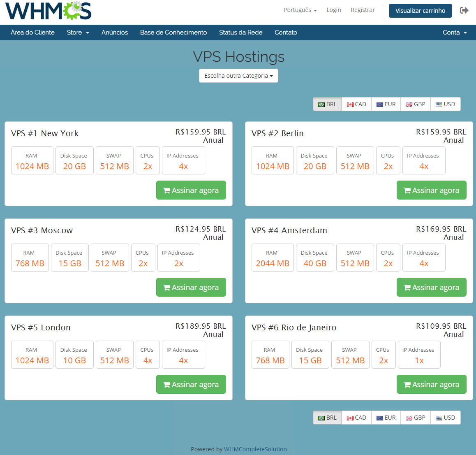Select BRL currency in bottom currency bar
Image resolution: width=476 pixels, height=455 pixels.
[x=327, y=418]
